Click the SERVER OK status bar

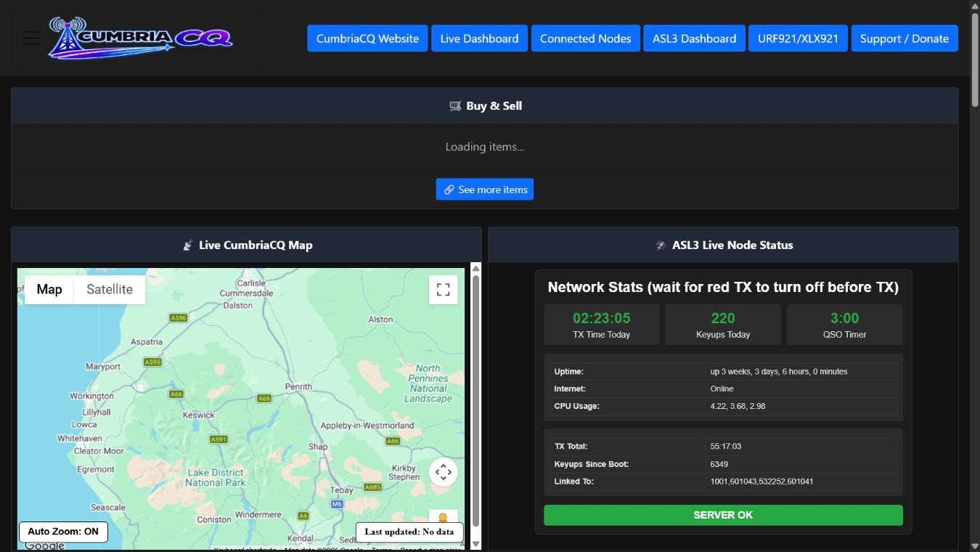723,515
